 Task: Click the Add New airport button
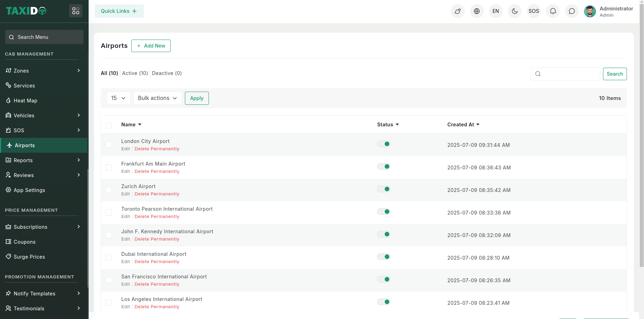click(x=151, y=46)
